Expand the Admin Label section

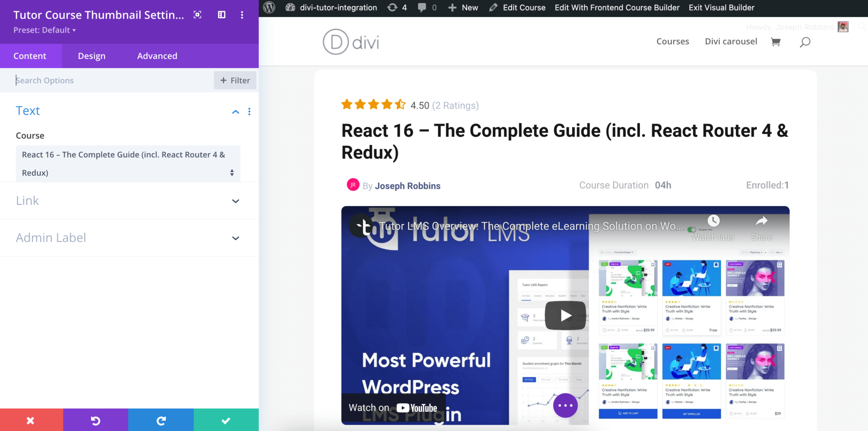click(x=236, y=238)
